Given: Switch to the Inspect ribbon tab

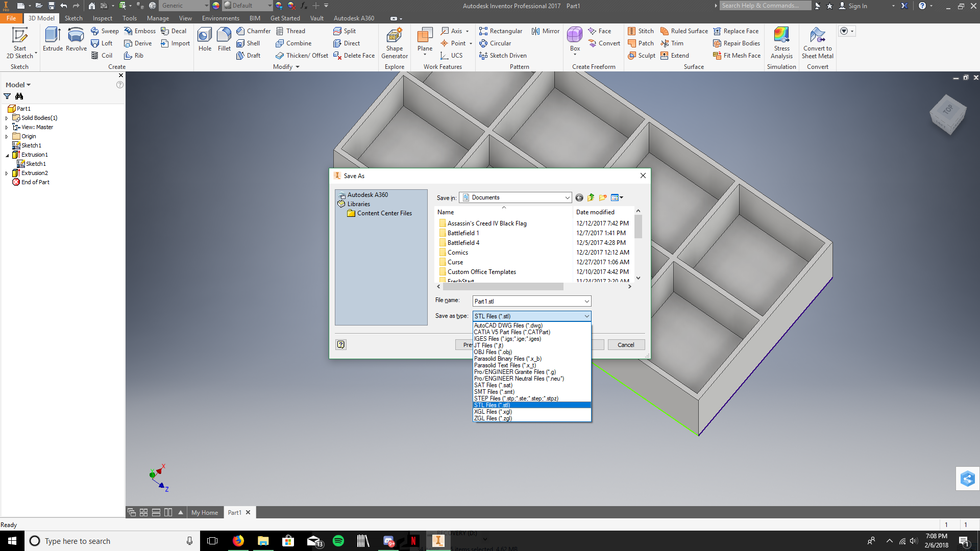Looking at the screenshot, I should (x=102, y=18).
